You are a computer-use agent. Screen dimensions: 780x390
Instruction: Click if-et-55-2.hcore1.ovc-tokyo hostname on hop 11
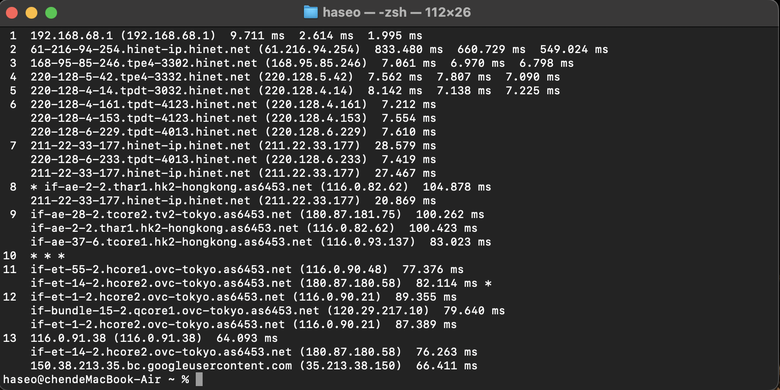(x=161, y=270)
